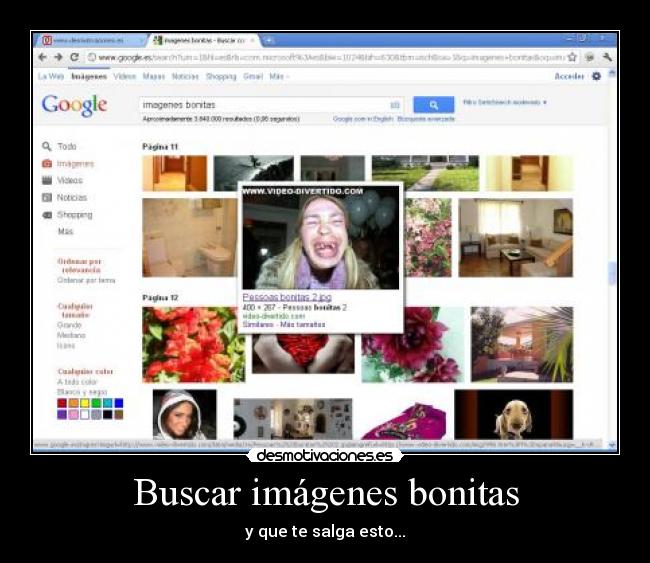This screenshot has height=563, width=650.
Task: Filter by Icono size
Action: click(x=66, y=345)
